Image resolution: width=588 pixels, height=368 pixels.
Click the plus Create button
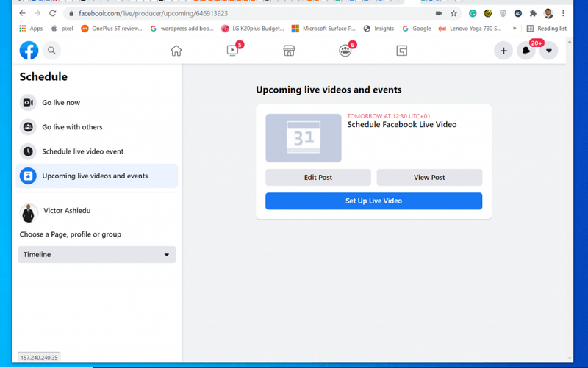coord(503,51)
